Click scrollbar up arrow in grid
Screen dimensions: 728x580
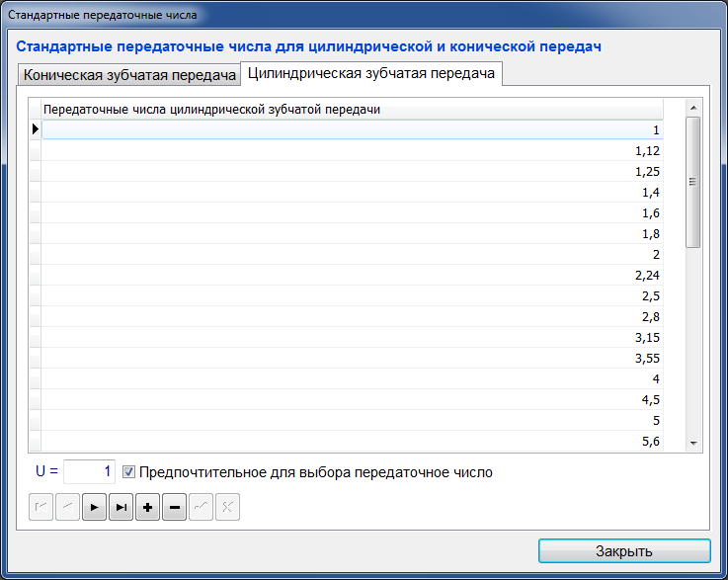tap(693, 108)
